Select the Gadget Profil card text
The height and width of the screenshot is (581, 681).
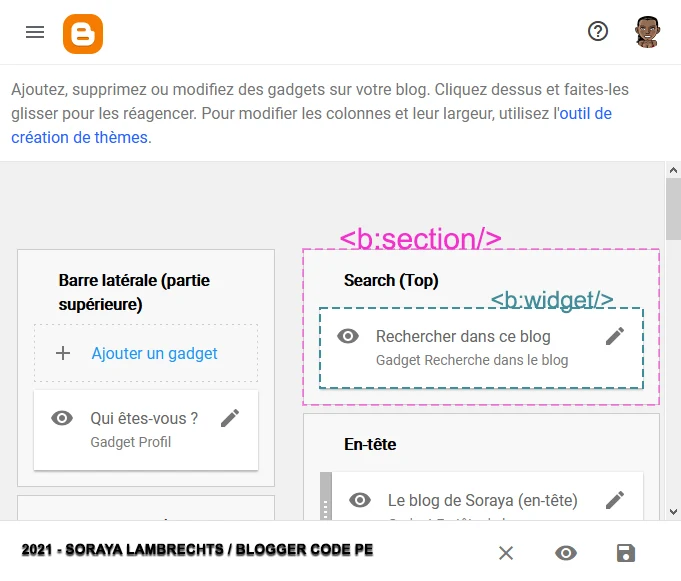pos(130,442)
